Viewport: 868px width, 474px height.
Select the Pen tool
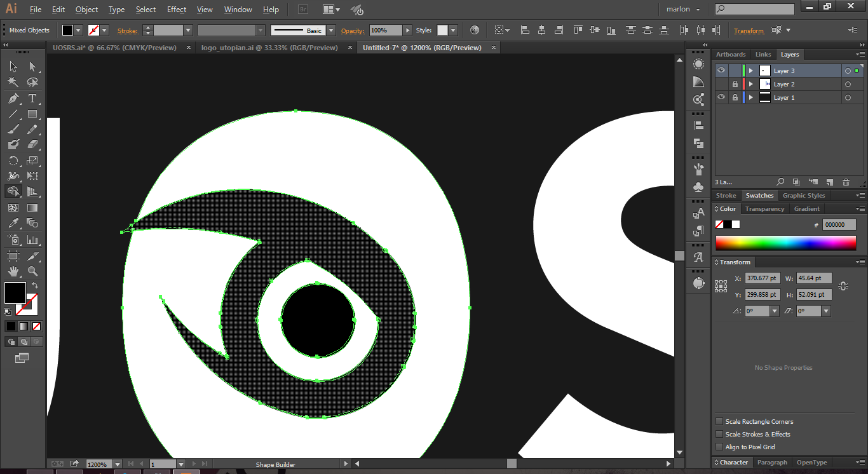coord(13,98)
